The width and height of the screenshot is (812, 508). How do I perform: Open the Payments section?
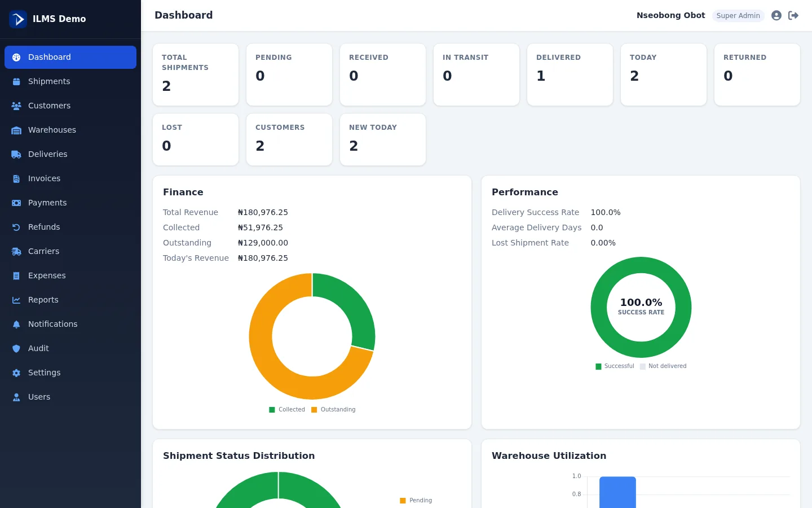70,203
